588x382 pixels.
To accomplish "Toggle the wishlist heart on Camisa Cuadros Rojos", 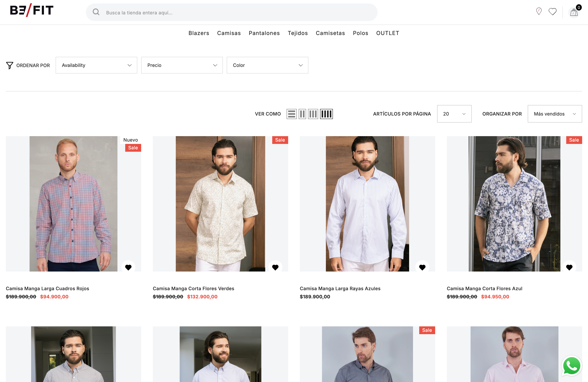I will (128, 267).
